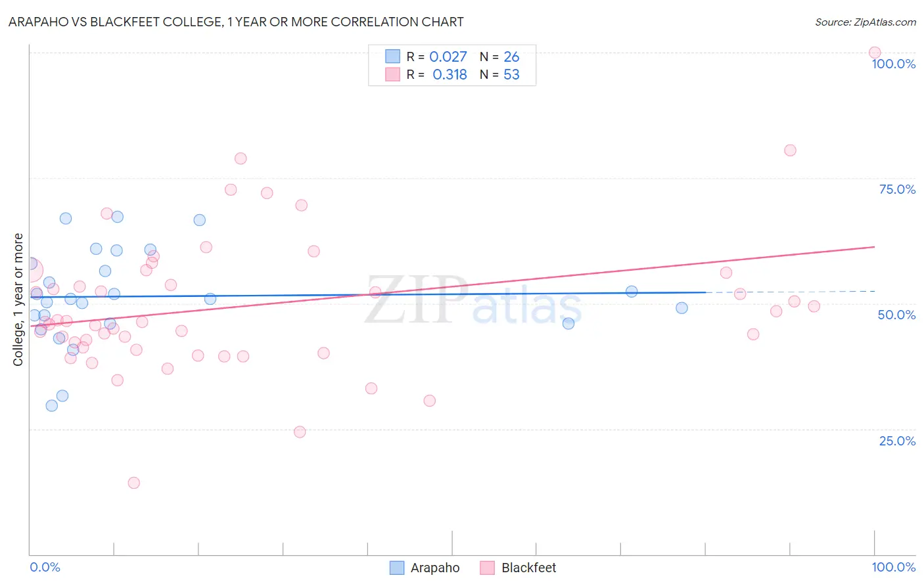Click the pink data point at 100% top right
Screen dimensions: 924x586
875,53
